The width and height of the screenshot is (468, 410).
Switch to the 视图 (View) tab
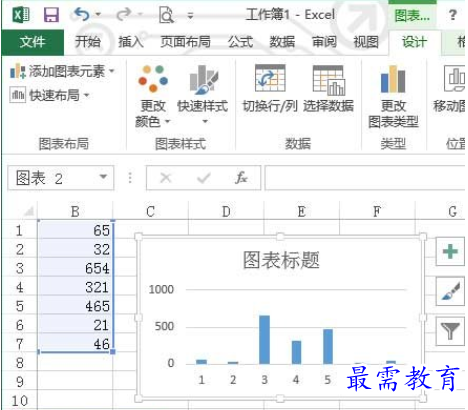click(x=366, y=42)
